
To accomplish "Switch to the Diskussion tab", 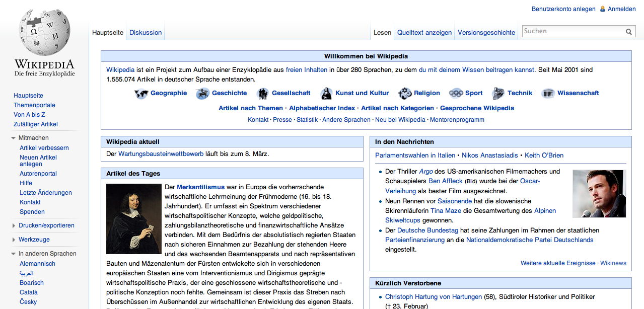I will 146,33.
